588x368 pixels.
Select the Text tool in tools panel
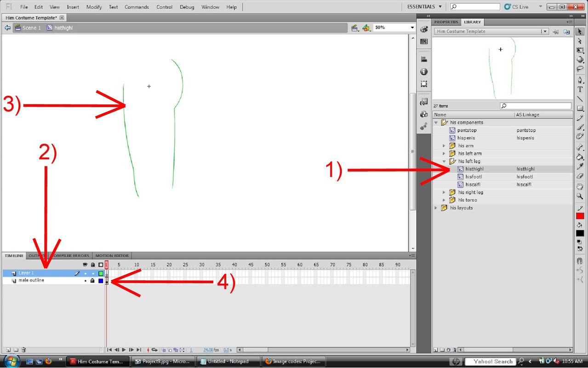(580, 89)
